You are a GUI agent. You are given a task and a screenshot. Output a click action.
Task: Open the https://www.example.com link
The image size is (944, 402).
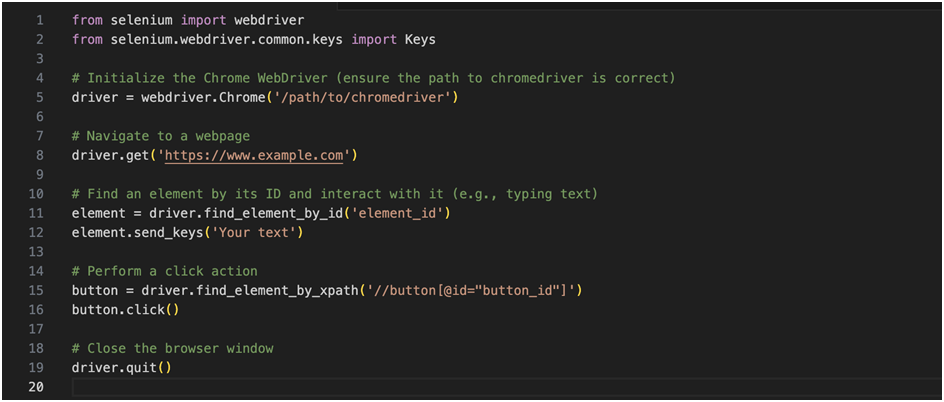point(253,155)
